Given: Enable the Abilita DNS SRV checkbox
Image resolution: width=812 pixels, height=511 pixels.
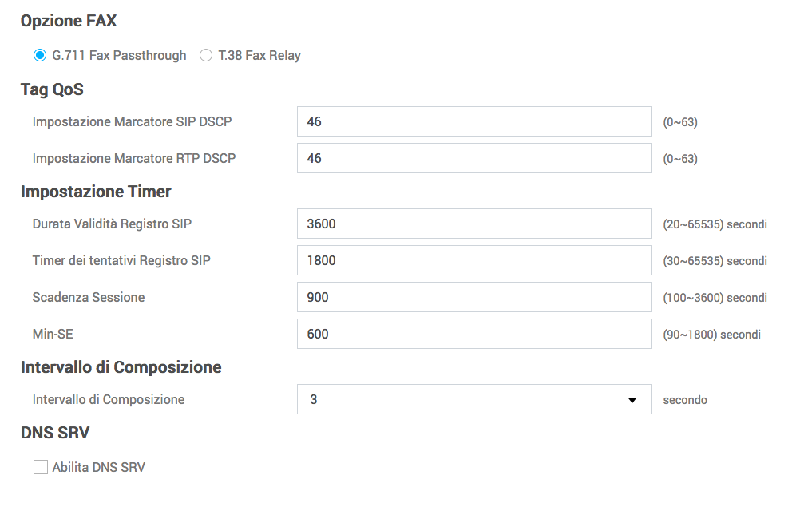Looking at the screenshot, I should click(41, 468).
